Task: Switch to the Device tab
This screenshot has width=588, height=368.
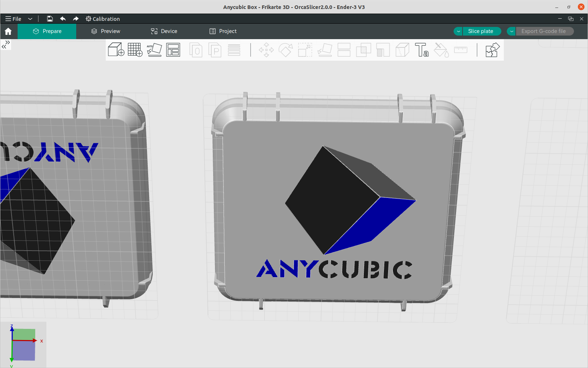Action: point(164,31)
